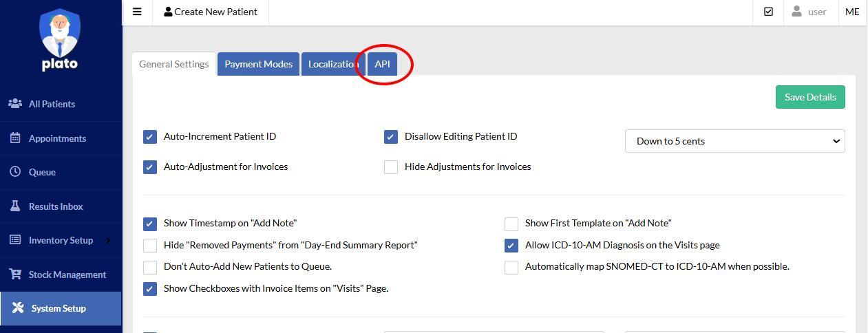This screenshot has width=868, height=333.
Task: Uncheck Auto-Increment Patient ID
Action: click(150, 137)
